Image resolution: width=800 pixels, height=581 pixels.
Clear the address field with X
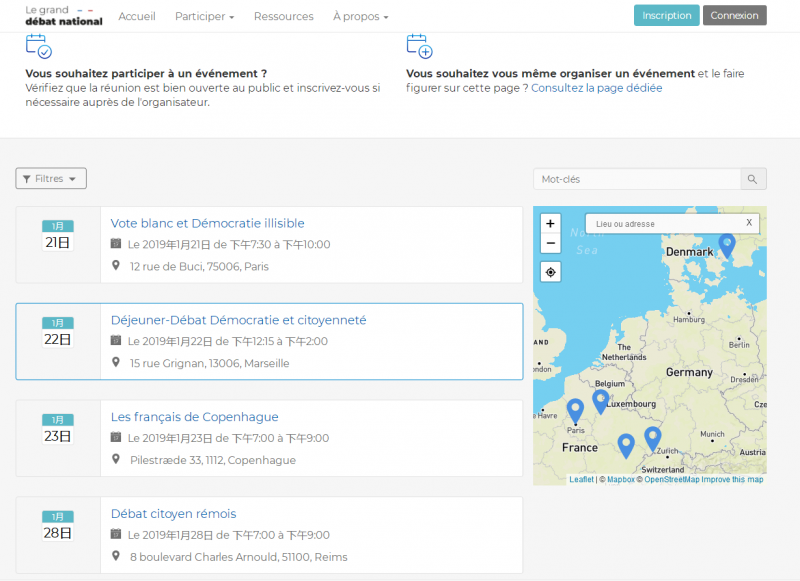749,223
